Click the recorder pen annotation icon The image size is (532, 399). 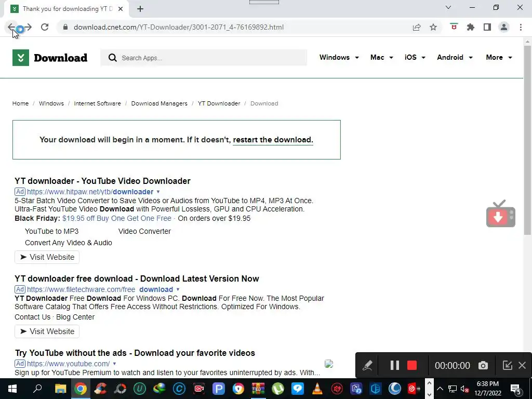(367, 365)
